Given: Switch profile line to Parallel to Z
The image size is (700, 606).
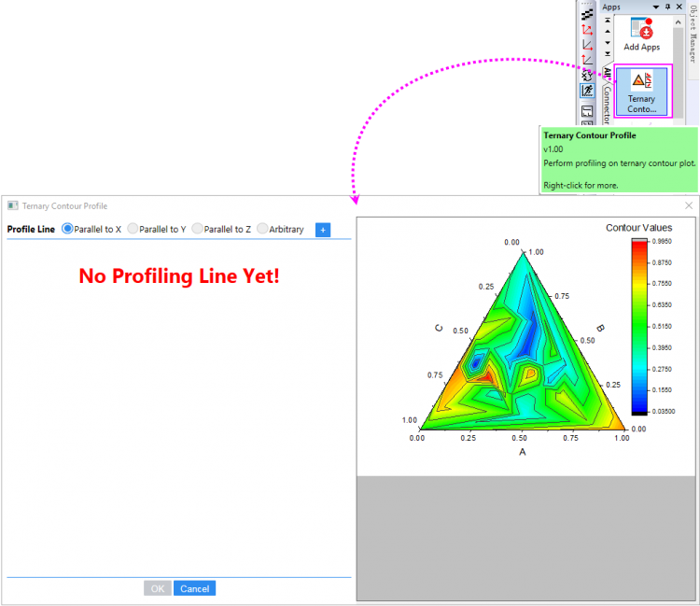Looking at the screenshot, I should [197, 229].
